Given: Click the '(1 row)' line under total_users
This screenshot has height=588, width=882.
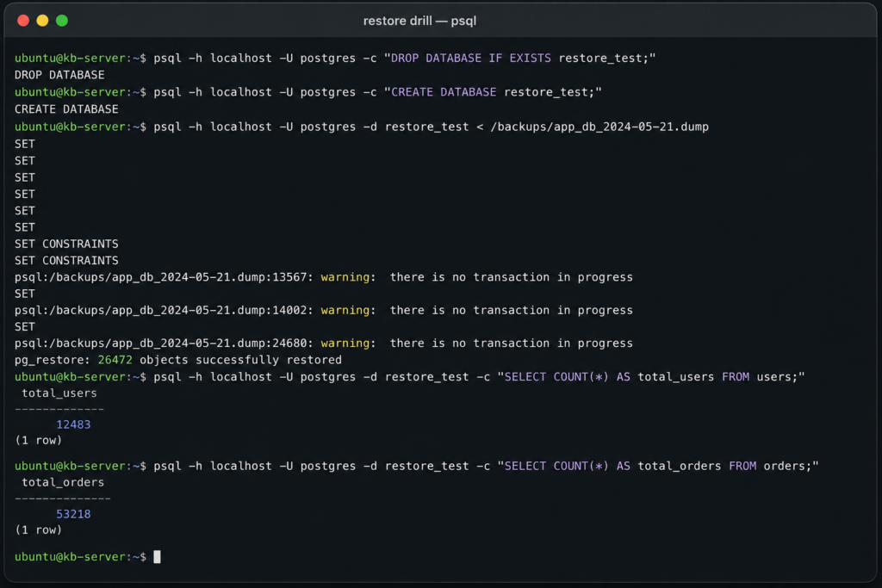Looking at the screenshot, I should tap(38, 440).
